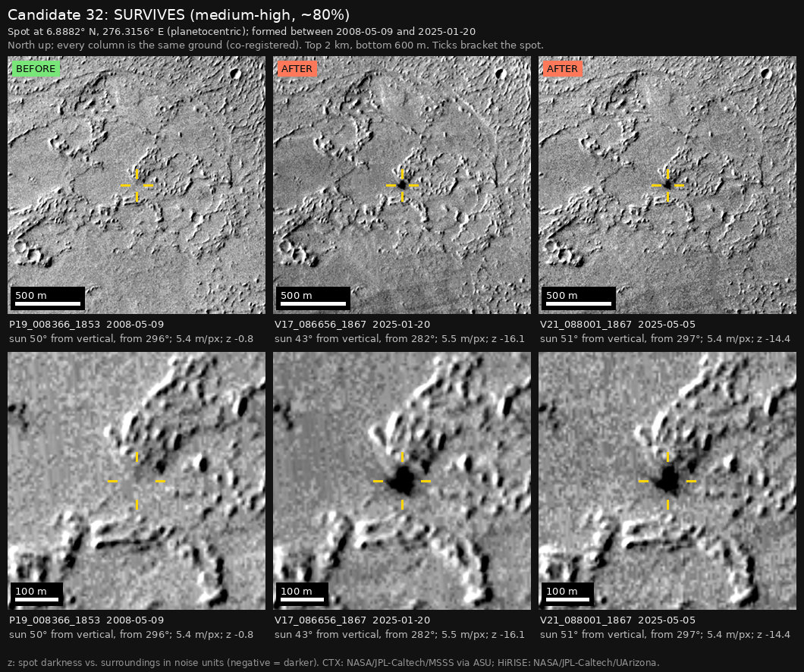The width and height of the screenshot is (804, 672).
Task: Click the 'sun 50° from vertical' line under the bottom-left image
Action: pyautogui.click(x=131, y=635)
